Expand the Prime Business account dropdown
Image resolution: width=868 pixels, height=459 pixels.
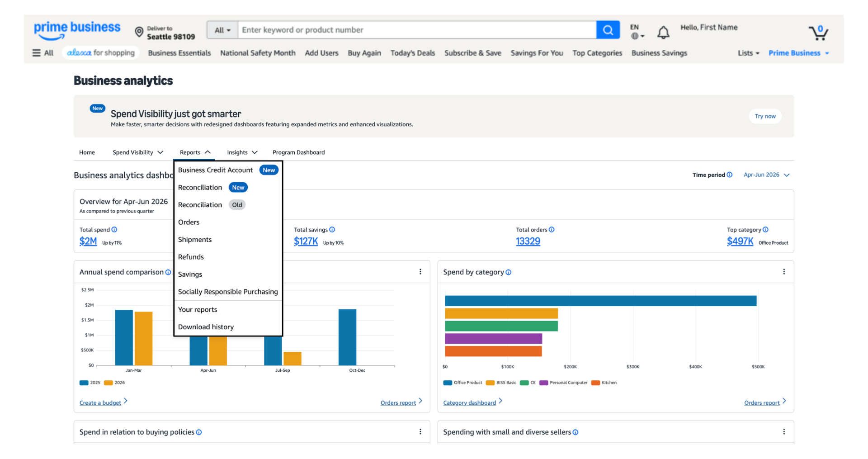pos(799,53)
